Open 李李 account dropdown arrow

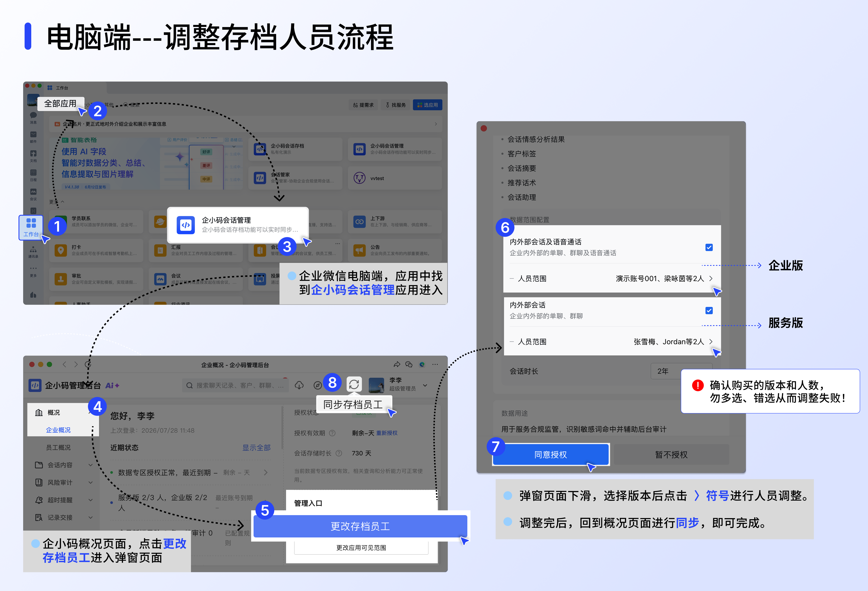tap(425, 385)
